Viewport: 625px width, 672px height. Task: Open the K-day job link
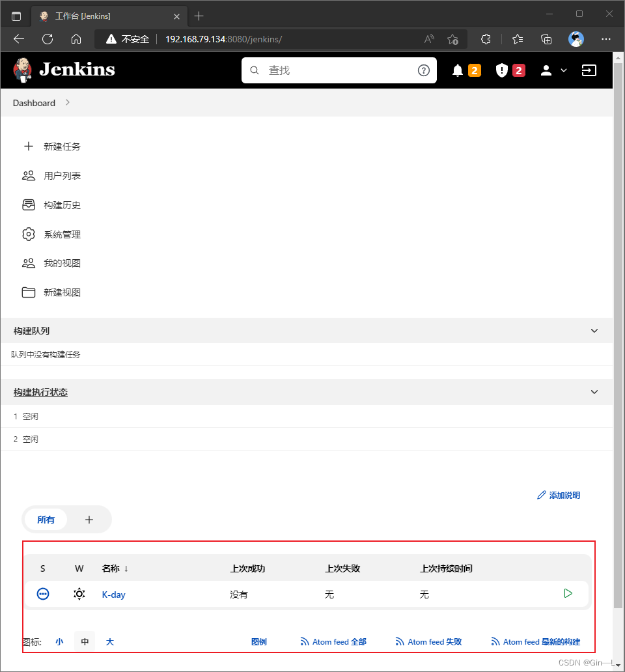click(113, 595)
